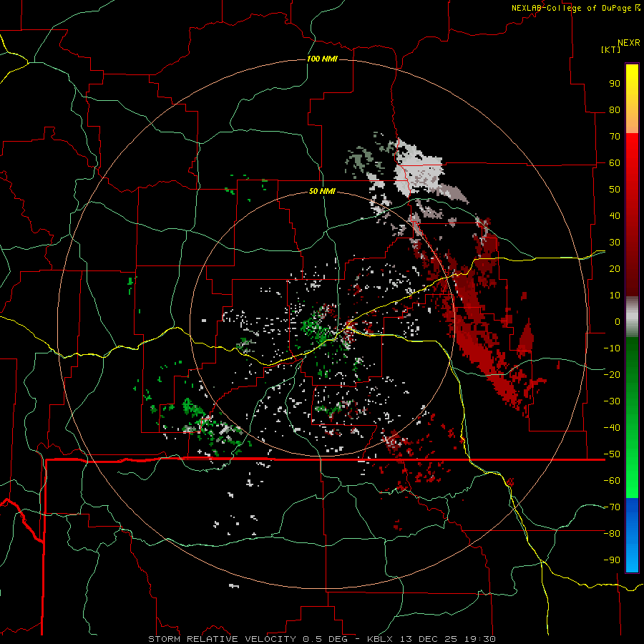The width and height of the screenshot is (644, 644).
Task: Click the -10 value on velocity scale
Action: (612, 348)
